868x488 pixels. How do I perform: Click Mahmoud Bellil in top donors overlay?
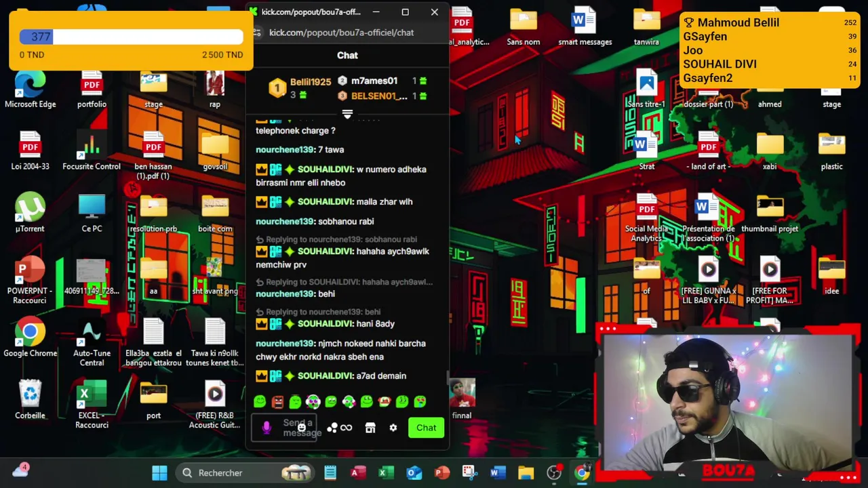point(738,22)
